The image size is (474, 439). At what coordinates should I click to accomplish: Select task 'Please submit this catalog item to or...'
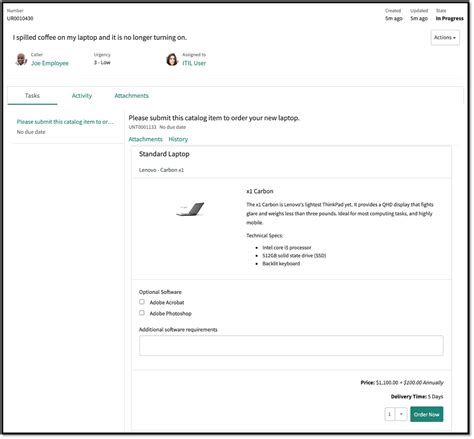point(65,122)
